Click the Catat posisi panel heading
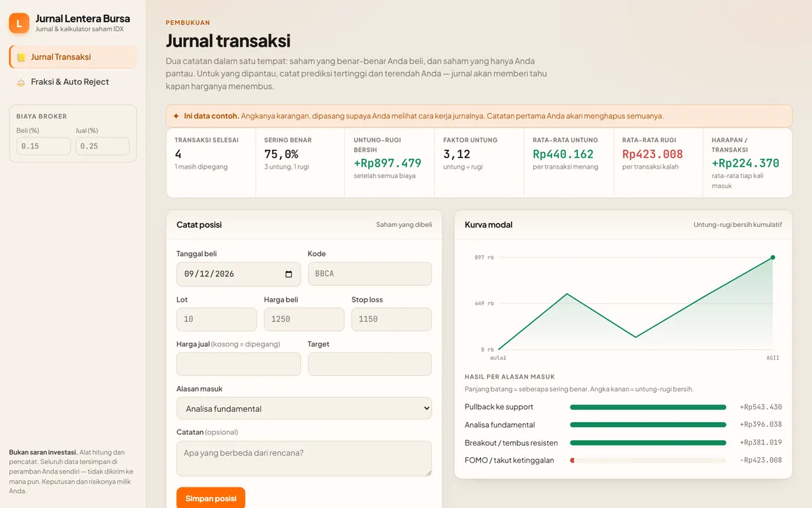The image size is (812, 508). [x=199, y=225]
